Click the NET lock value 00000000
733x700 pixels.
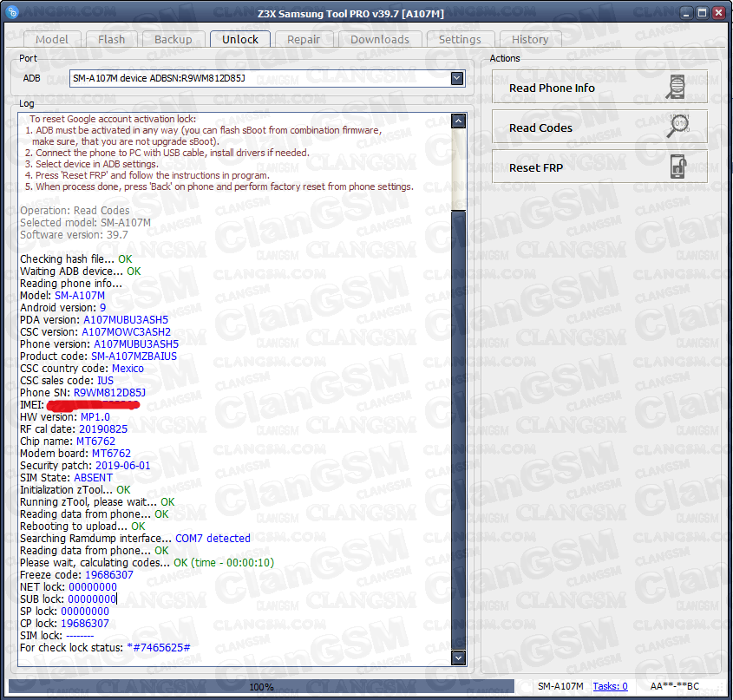93,587
